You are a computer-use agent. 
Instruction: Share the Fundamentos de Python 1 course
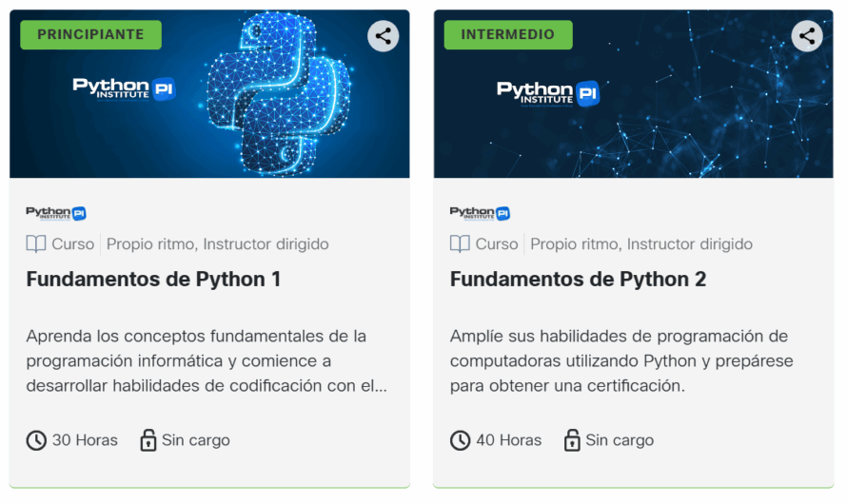click(383, 36)
